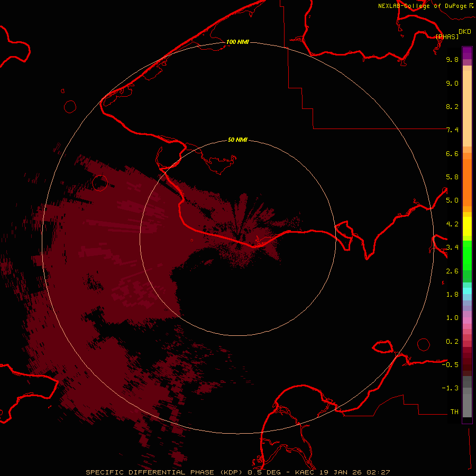Click the "TH" label on the color scale

[x=454, y=412]
